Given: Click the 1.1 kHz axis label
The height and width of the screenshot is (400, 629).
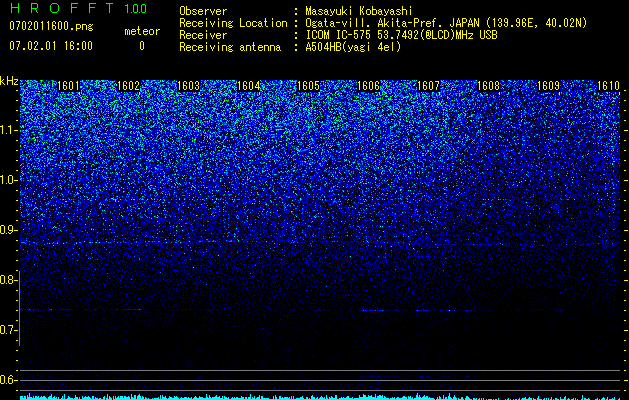Looking at the screenshot, I should coord(8,130).
